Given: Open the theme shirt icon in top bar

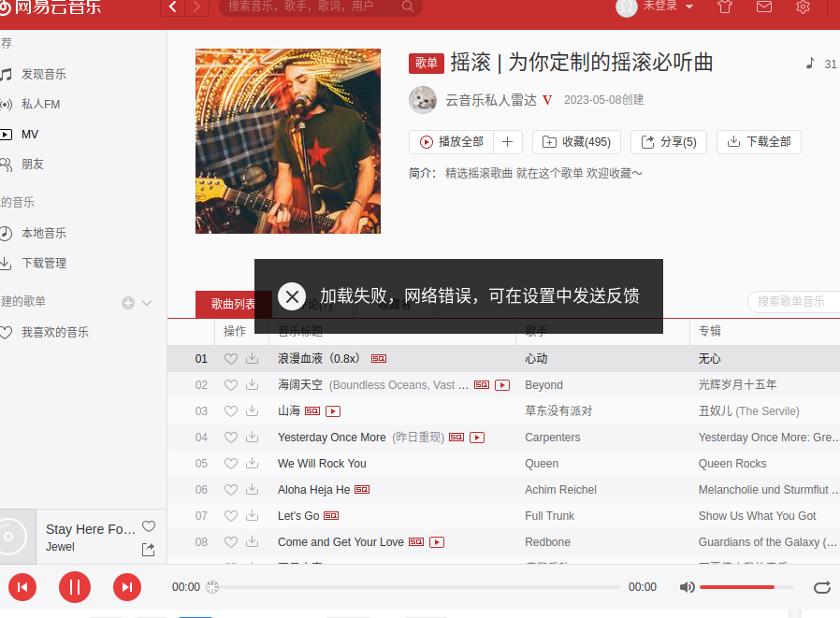Looking at the screenshot, I should pyautogui.click(x=726, y=7).
